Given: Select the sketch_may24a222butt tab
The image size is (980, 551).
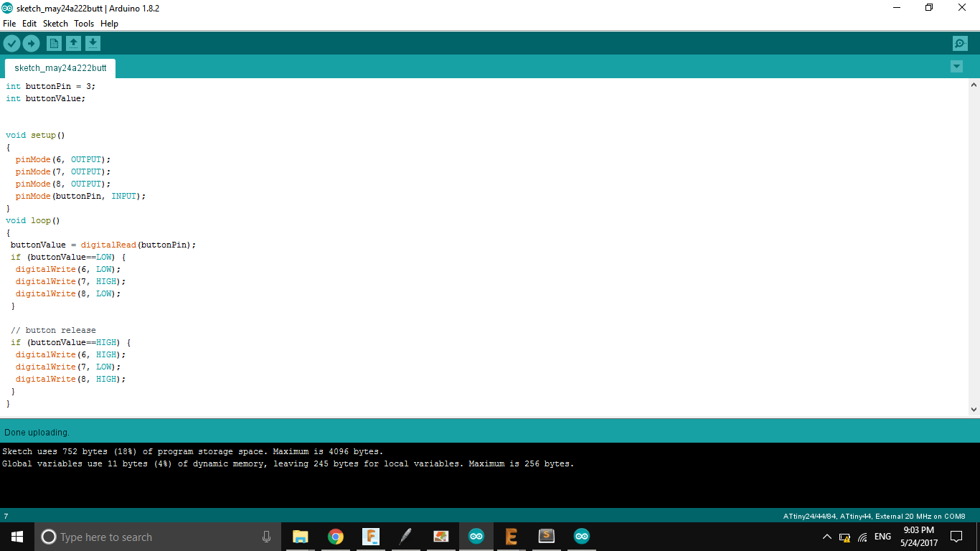Looking at the screenshot, I should click(x=60, y=68).
